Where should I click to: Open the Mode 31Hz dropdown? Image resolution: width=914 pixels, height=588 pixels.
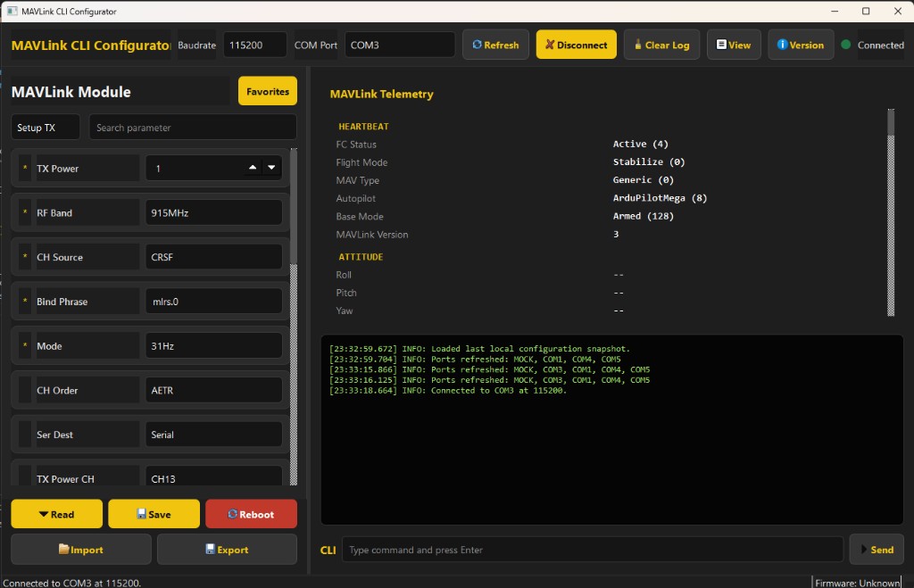point(213,345)
